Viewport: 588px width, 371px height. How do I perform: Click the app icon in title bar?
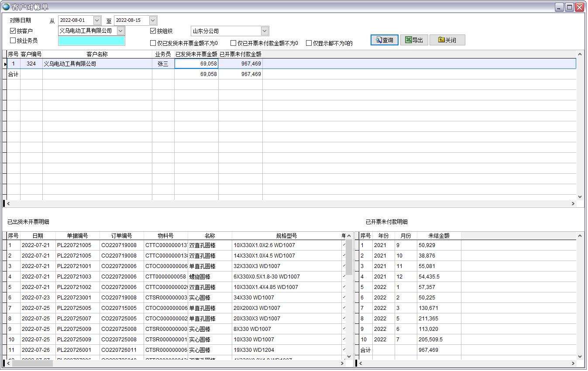(6, 7)
